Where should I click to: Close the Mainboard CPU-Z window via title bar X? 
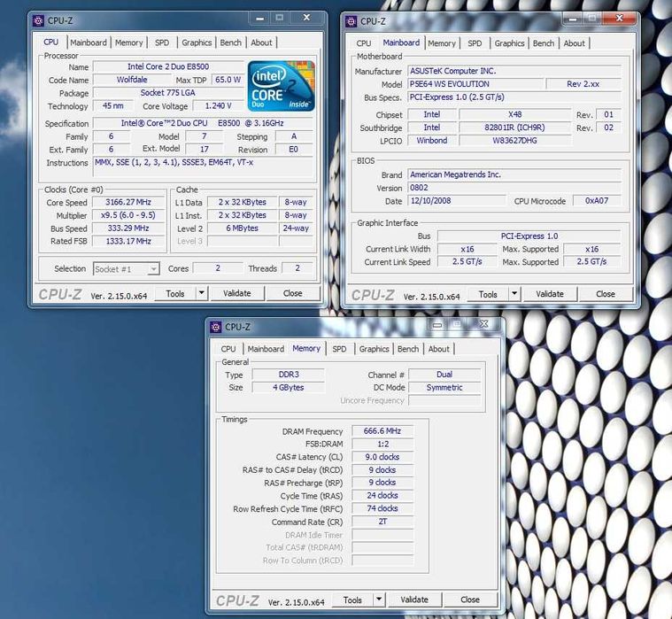click(619, 18)
